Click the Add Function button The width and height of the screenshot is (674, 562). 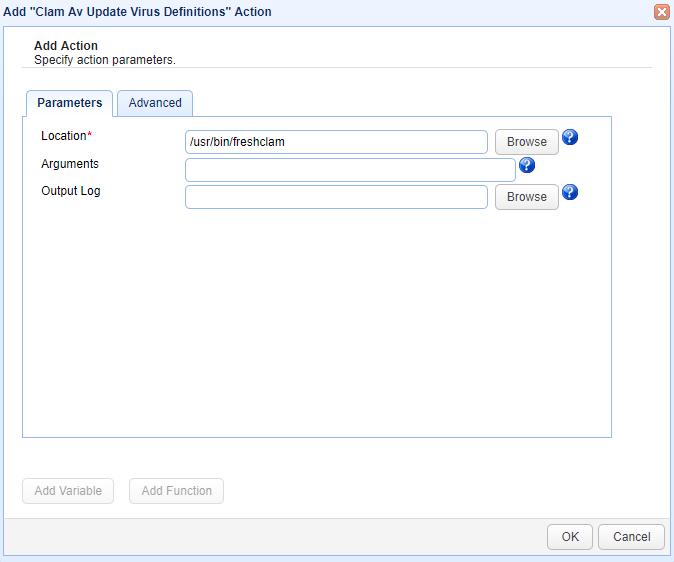click(x=176, y=491)
